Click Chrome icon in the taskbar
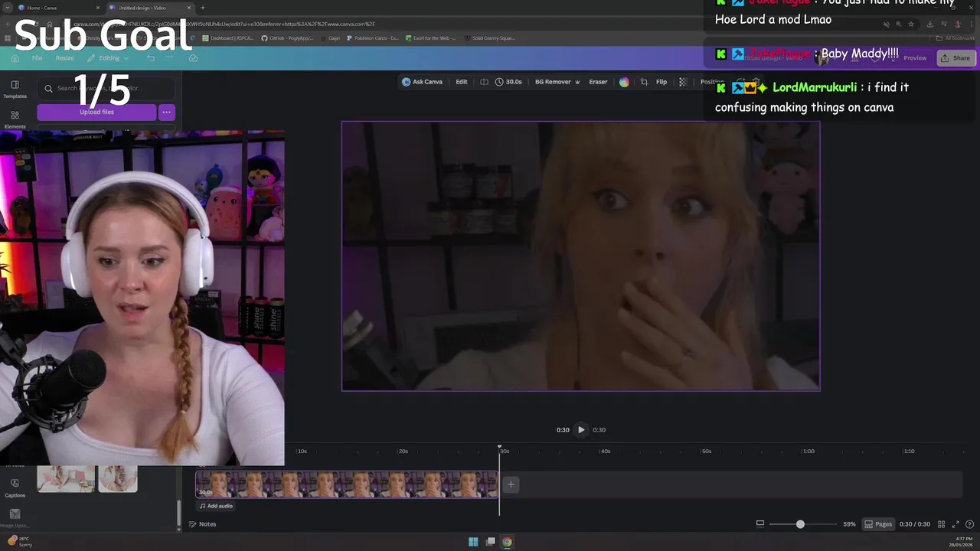The height and width of the screenshot is (551, 980). click(507, 542)
